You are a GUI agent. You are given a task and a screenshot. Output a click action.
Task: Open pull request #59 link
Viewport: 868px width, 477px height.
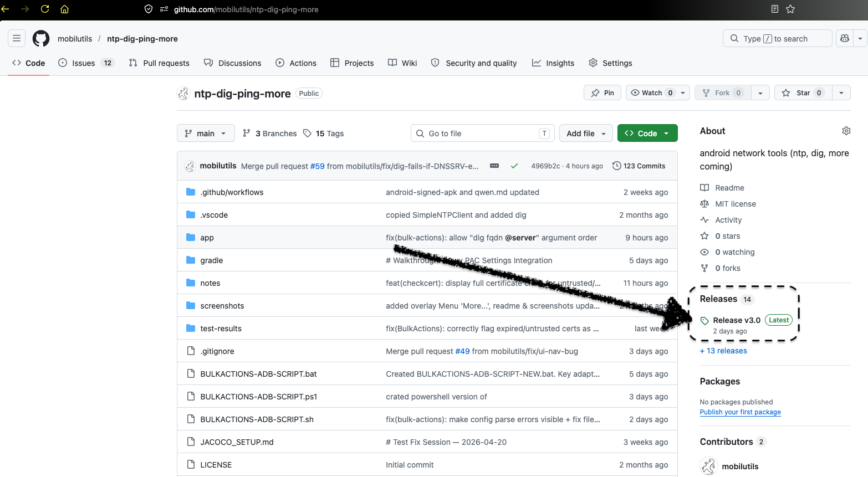click(318, 166)
